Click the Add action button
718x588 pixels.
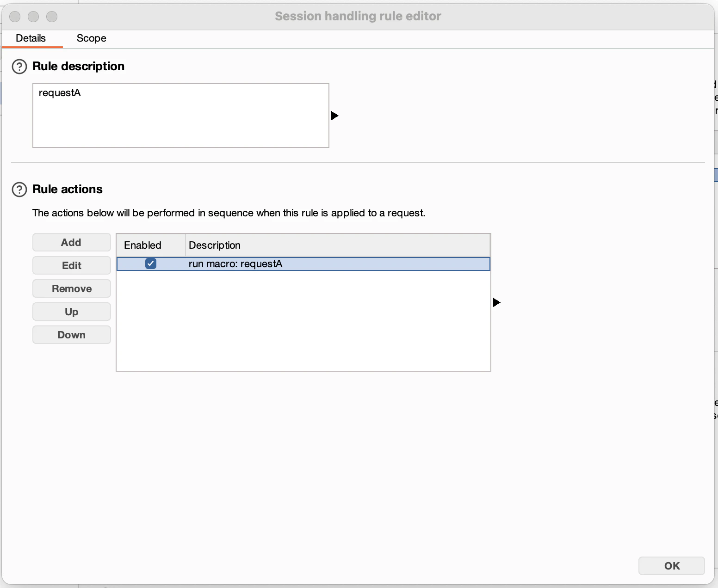(x=72, y=242)
